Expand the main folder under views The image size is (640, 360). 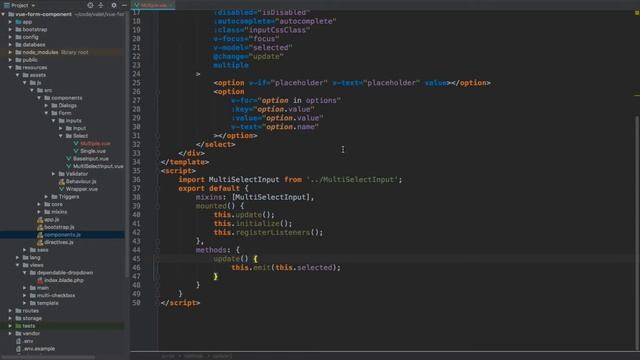pos(25,288)
